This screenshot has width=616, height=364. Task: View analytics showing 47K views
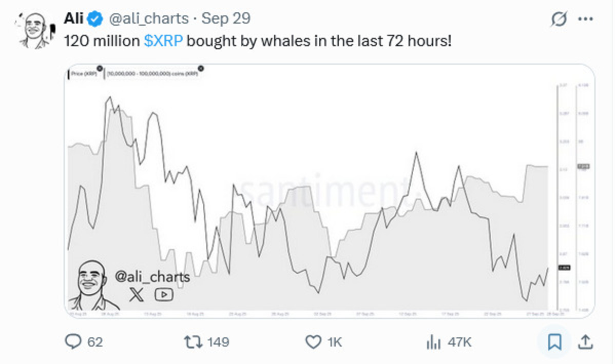[434, 342]
